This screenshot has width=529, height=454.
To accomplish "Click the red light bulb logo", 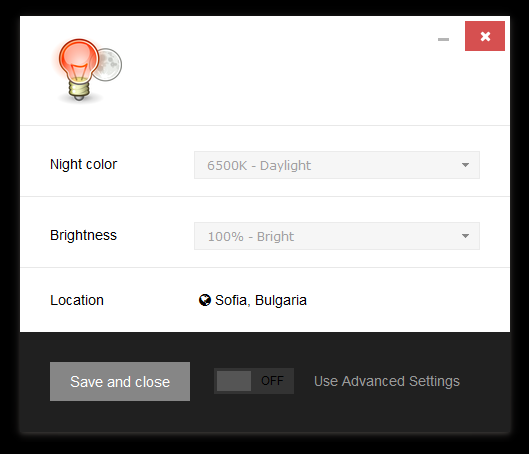I will (x=79, y=70).
